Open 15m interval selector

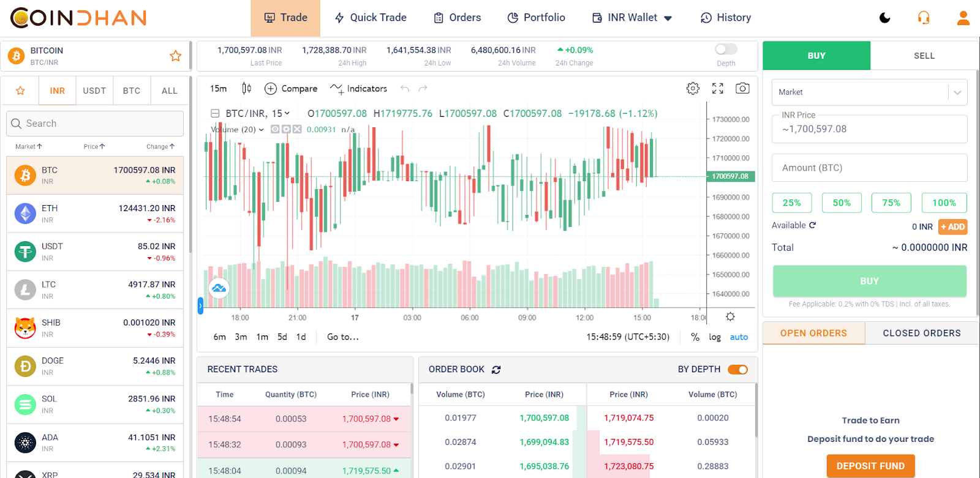218,89
